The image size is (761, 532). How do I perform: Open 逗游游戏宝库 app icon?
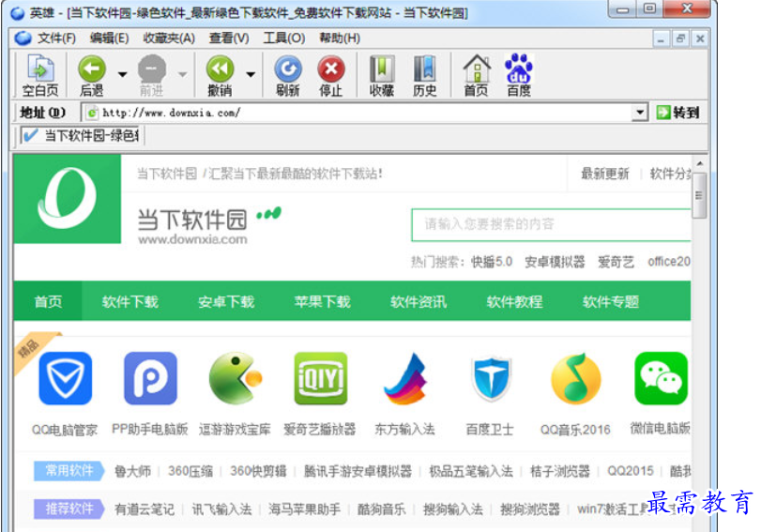tap(236, 378)
